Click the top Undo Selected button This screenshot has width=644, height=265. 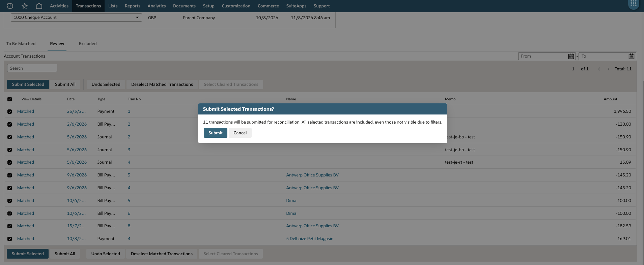click(x=106, y=85)
